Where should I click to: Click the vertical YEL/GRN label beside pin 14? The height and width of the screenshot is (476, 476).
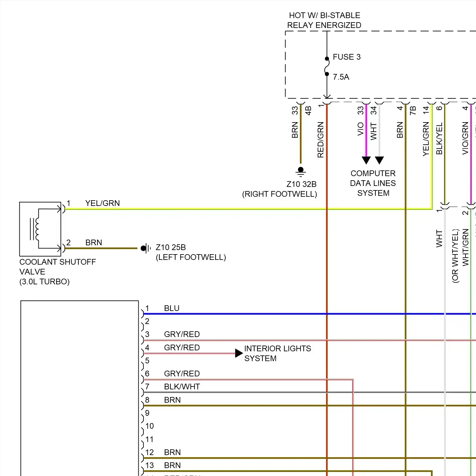tap(426, 139)
